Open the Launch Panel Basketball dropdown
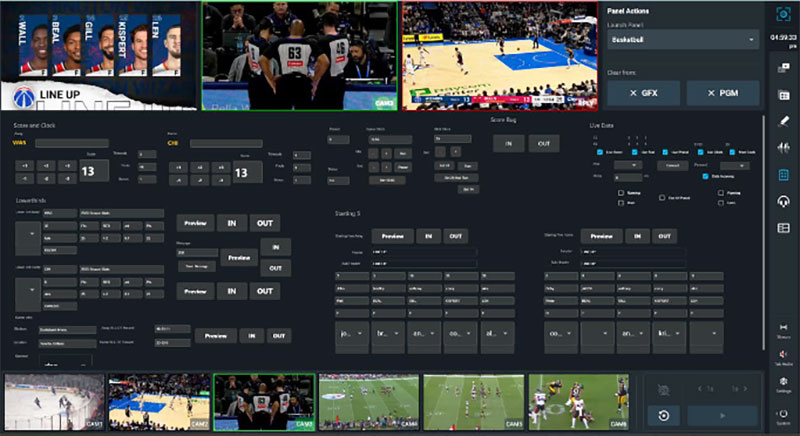Screen dimensions: 800x436 [683, 39]
